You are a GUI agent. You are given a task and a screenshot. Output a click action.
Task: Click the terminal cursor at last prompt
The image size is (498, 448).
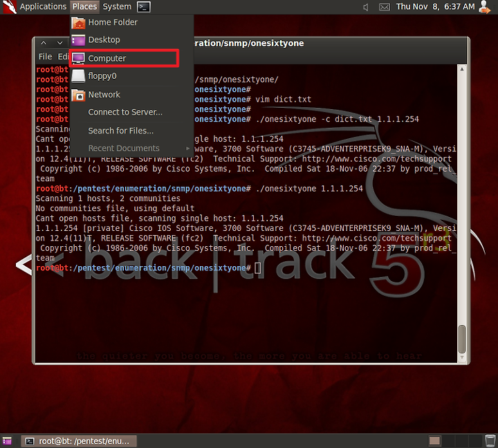258,268
